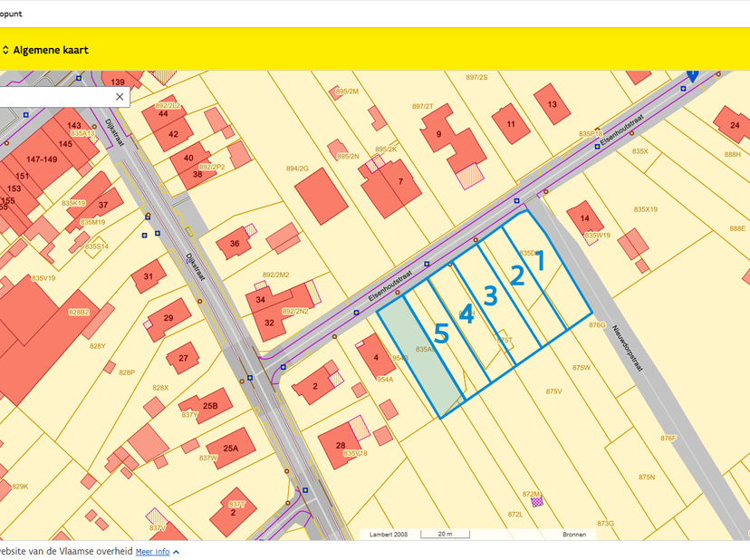This screenshot has width=750, height=560.
Task: Click parcel label 828Y
Action: tap(98, 346)
